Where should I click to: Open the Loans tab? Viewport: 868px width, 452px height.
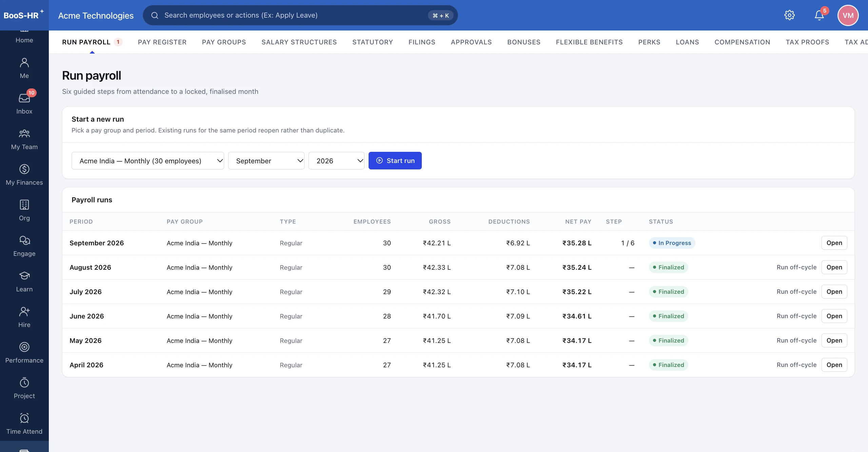click(x=687, y=42)
